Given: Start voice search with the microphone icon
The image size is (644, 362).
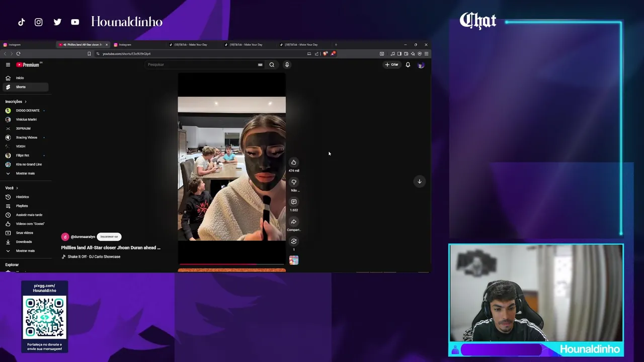Looking at the screenshot, I should click(287, 64).
